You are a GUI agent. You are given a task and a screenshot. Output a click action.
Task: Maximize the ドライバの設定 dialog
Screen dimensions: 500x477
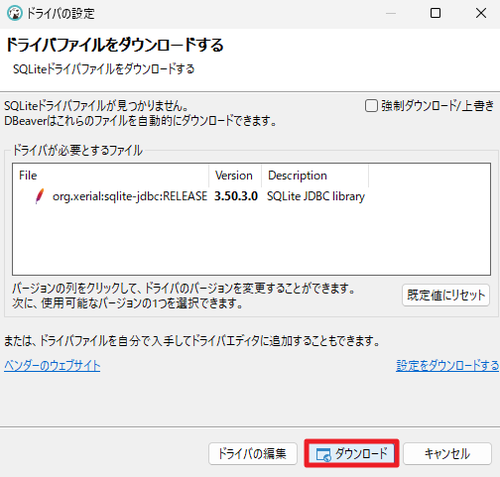[435, 13]
